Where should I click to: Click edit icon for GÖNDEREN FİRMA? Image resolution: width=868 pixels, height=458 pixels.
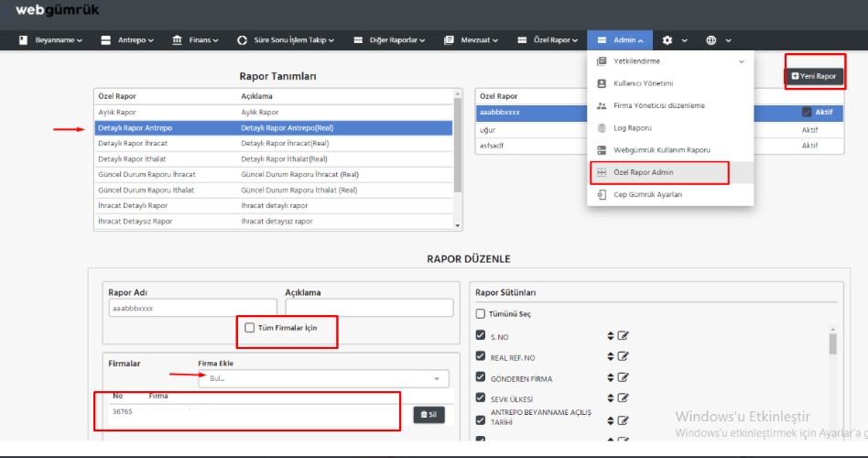624,377
